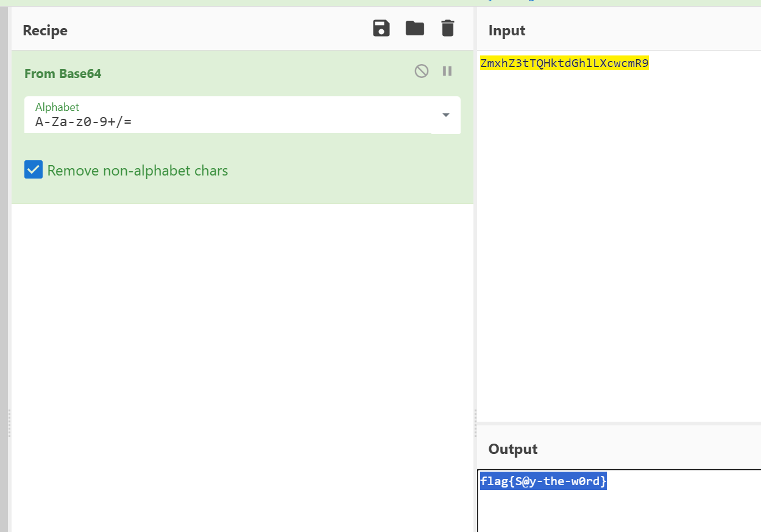The height and width of the screenshot is (532, 761).
Task: Set a breakpoint using the pause icon
Action: click(447, 71)
